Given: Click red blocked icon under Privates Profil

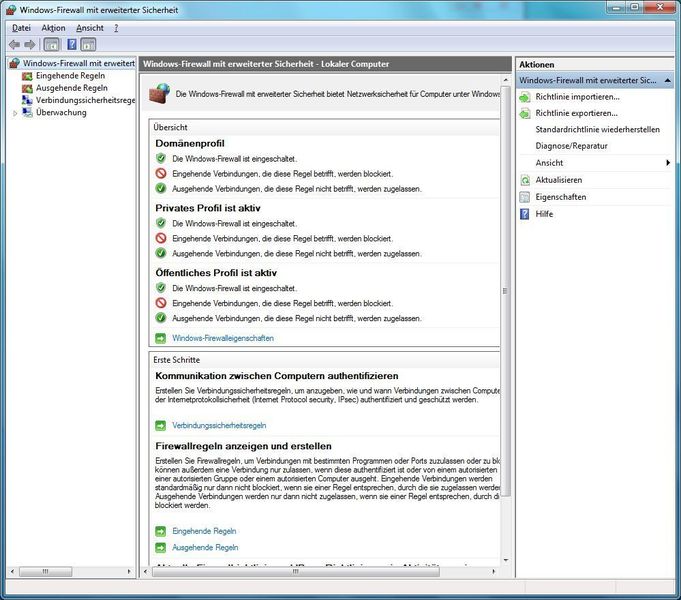Looking at the screenshot, I should tap(161, 238).
